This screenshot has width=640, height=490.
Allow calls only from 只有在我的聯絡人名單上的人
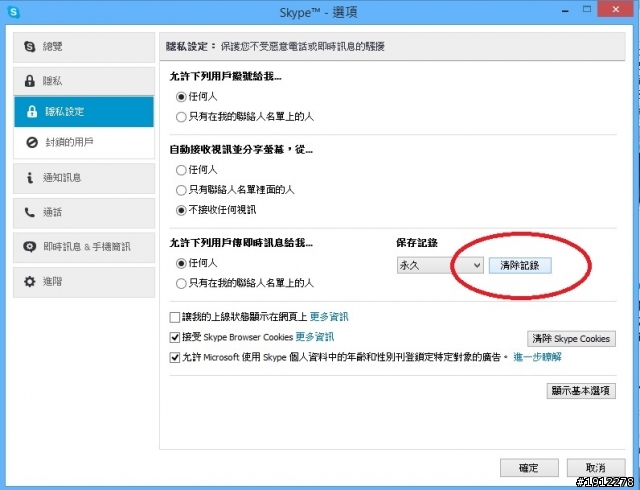[181, 117]
